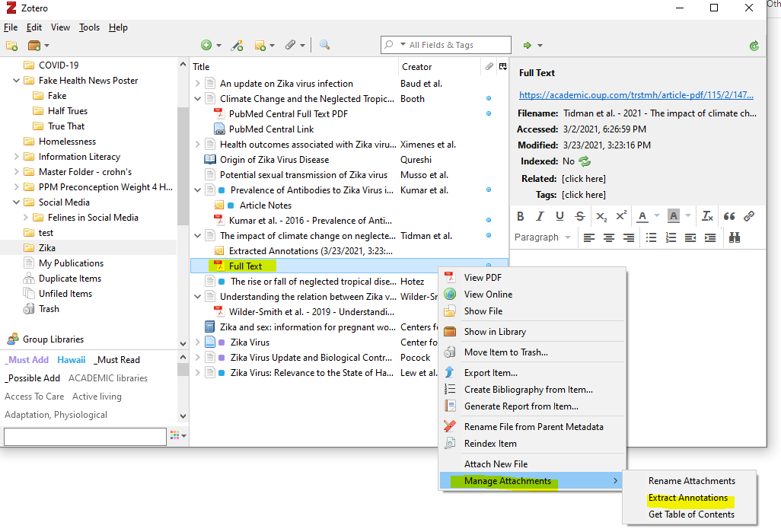This screenshot has height=532, width=781.
Task: Select Get Table of Contents in submenu
Action: pos(691,514)
